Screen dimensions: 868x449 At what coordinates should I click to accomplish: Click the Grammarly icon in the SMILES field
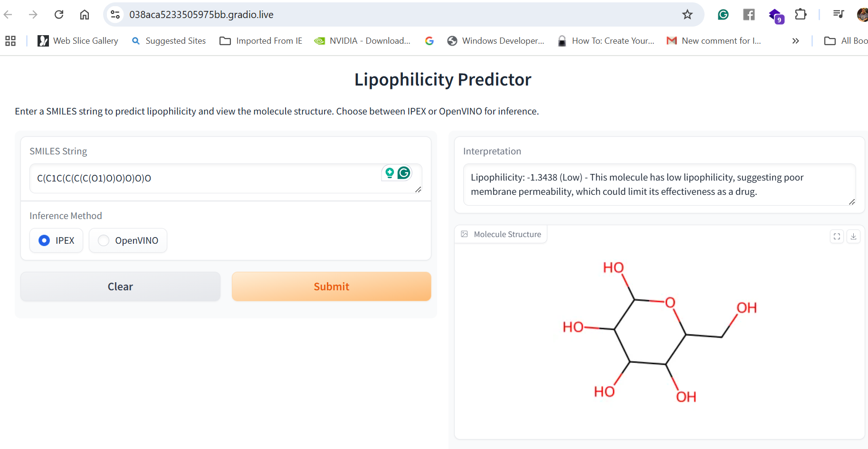click(x=404, y=173)
